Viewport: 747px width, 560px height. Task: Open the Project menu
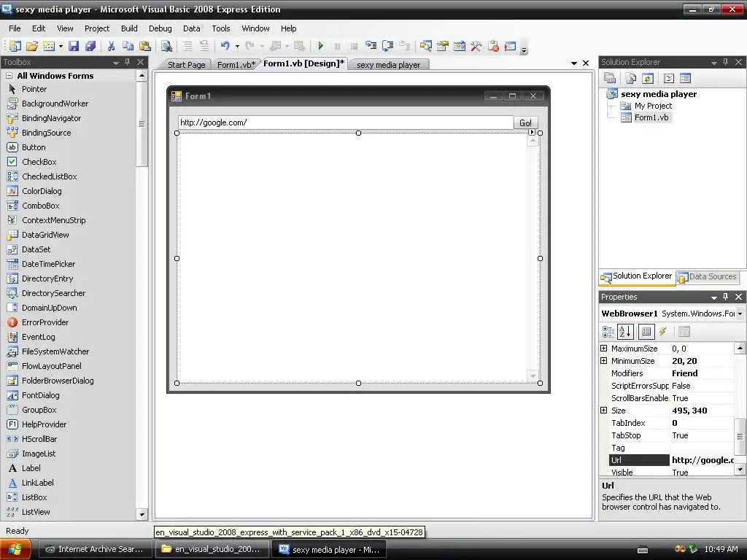point(97,28)
